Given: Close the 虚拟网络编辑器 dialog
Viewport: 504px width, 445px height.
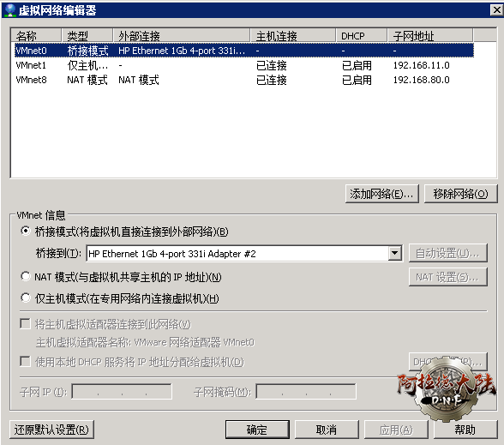Looking at the screenshot, I should [496, 10].
